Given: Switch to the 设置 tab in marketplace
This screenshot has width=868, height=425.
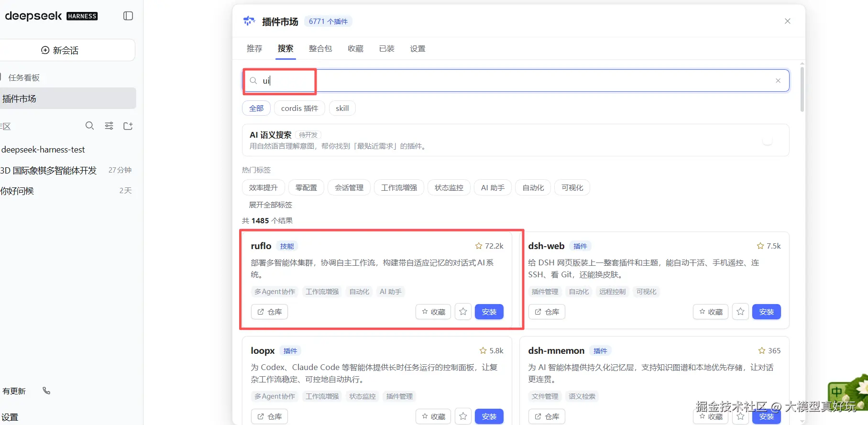Looking at the screenshot, I should coord(418,48).
